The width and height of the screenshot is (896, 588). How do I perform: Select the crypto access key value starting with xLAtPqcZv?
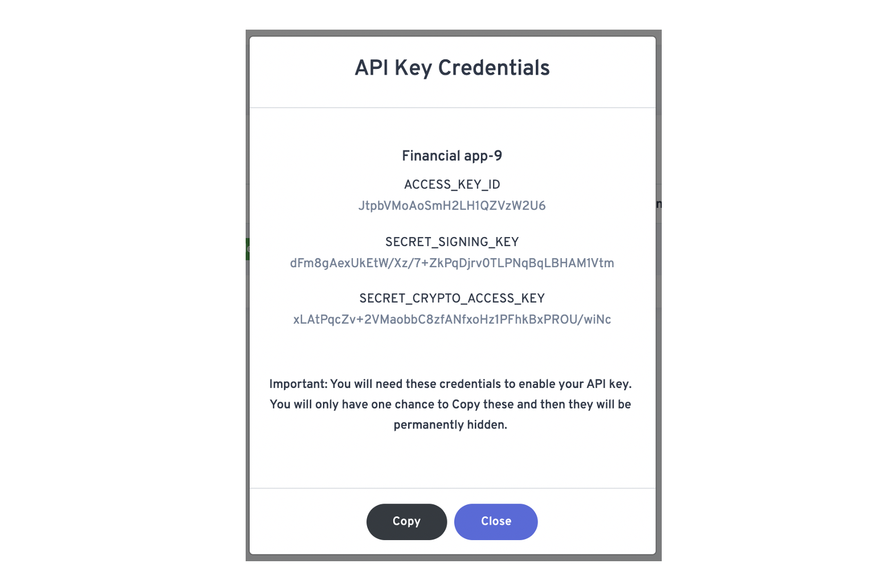pyautogui.click(x=452, y=320)
